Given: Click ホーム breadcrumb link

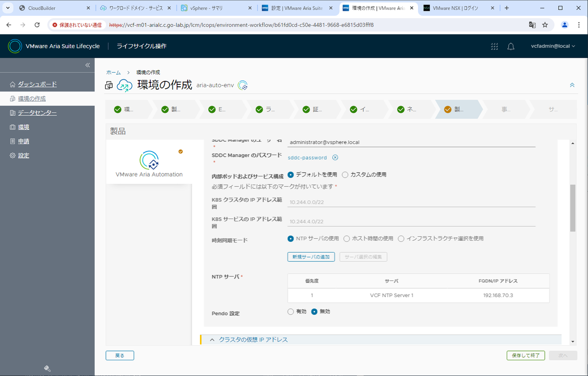Looking at the screenshot, I should click(114, 73).
